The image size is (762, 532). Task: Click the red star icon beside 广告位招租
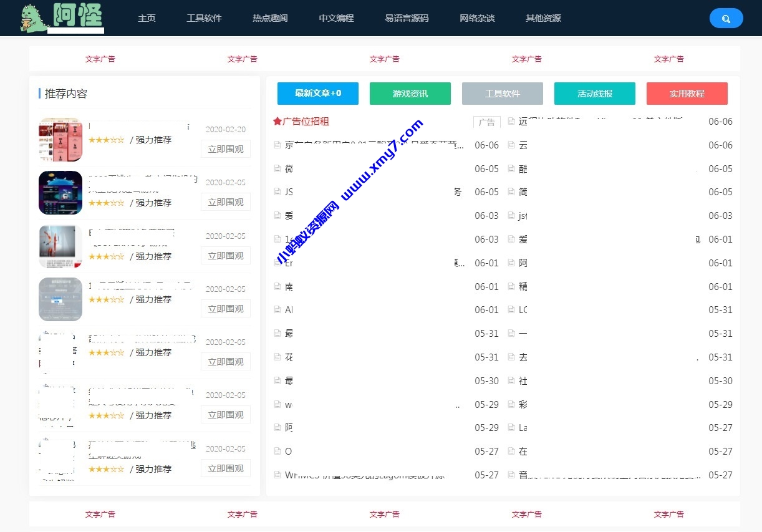coord(276,121)
